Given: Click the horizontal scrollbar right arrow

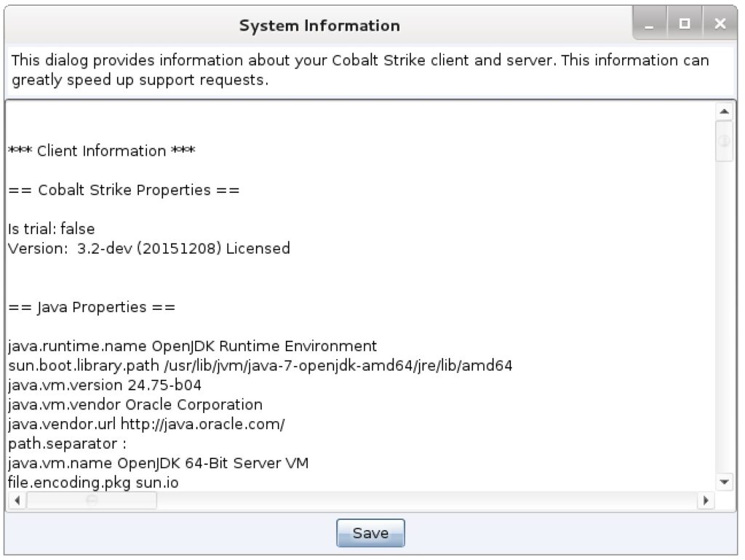Looking at the screenshot, I should pyautogui.click(x=704, y=501).
